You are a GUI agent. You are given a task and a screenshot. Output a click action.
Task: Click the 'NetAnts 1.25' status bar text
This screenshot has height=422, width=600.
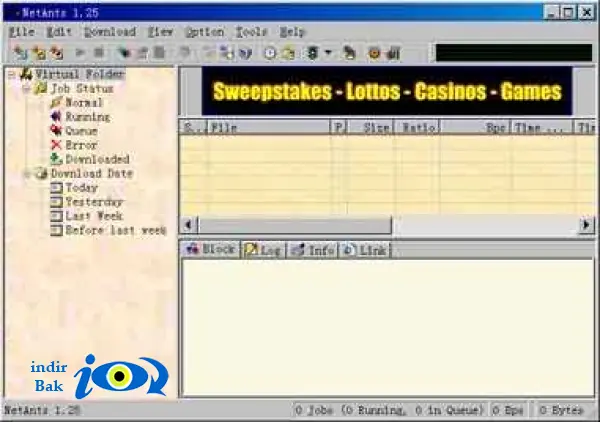[x=42, y=411]
